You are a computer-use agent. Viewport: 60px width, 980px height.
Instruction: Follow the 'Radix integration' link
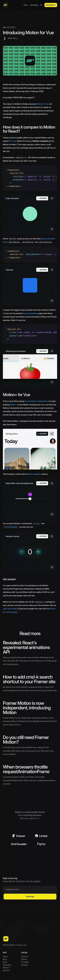point(34,474)
